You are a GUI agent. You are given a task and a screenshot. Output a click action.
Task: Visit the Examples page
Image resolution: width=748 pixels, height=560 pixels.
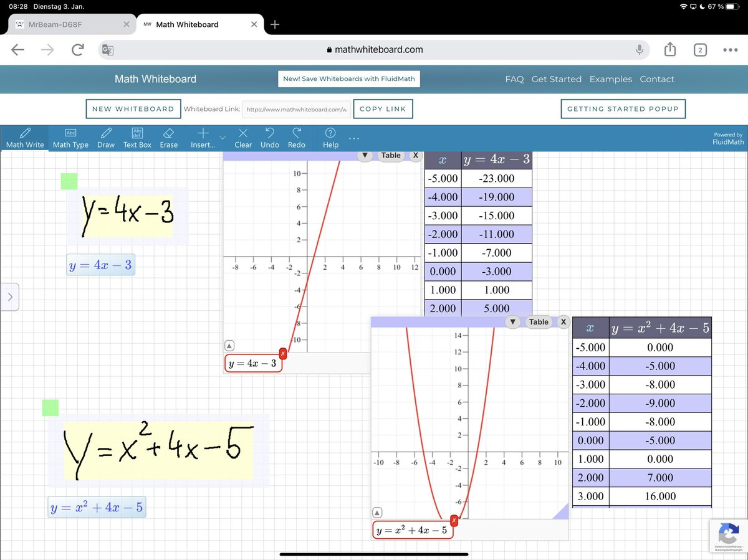pos(611,79)
